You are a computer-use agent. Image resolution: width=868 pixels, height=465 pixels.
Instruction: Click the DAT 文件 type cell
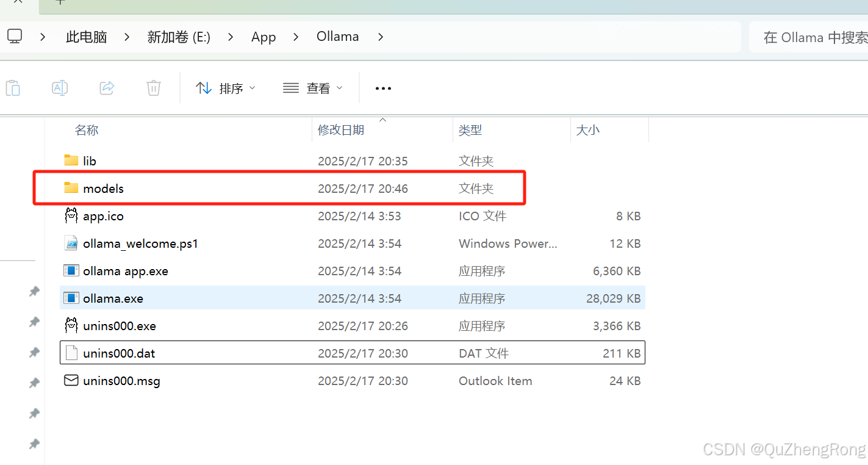point(484,353)
